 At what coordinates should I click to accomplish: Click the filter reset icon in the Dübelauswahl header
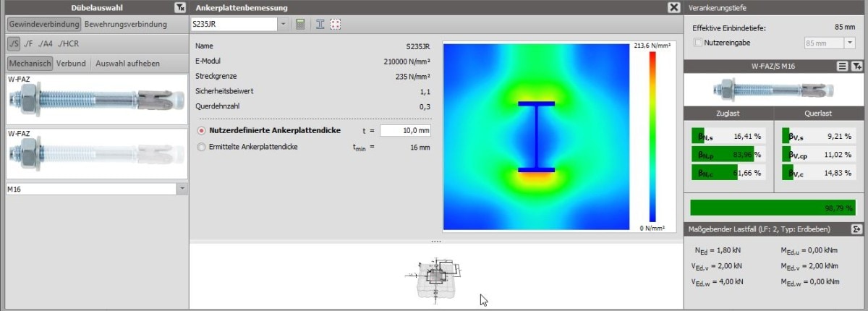pyautogui.click(x=179, y=7)
